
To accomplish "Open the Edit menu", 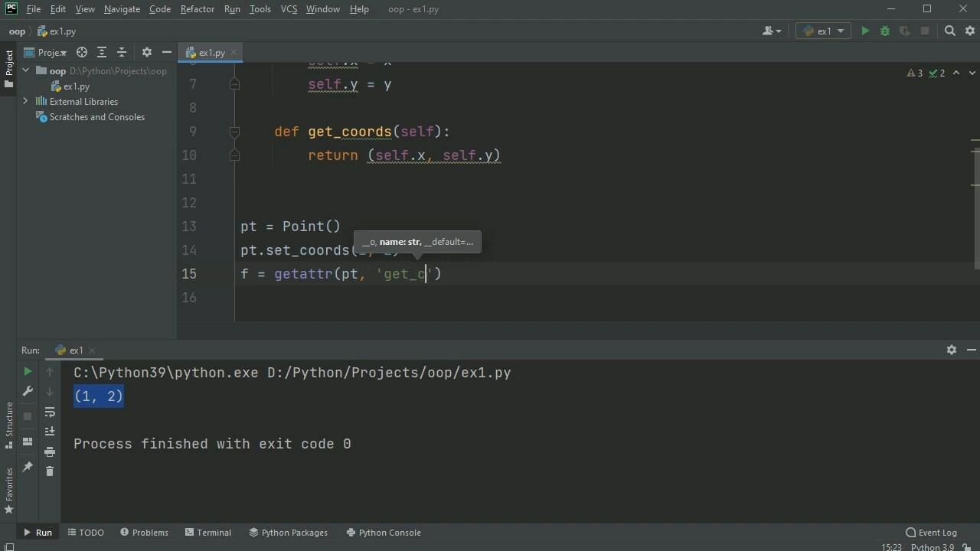I will pyautogui.click(x=58, y=9).
